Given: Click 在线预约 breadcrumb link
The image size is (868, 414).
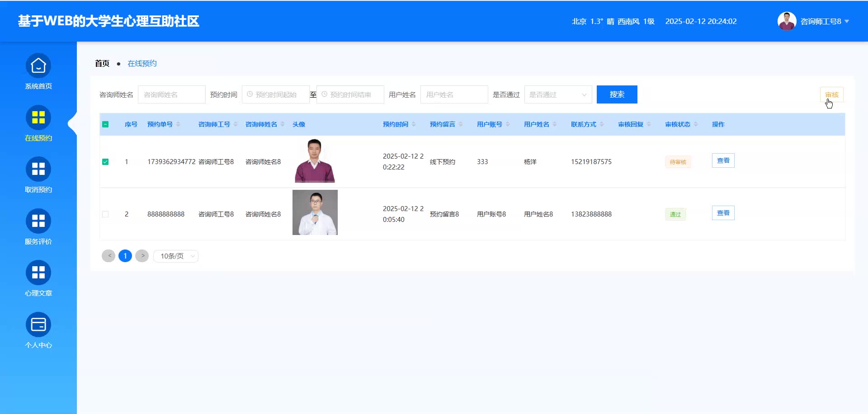Looking at the screenshot, I should 142,63.
